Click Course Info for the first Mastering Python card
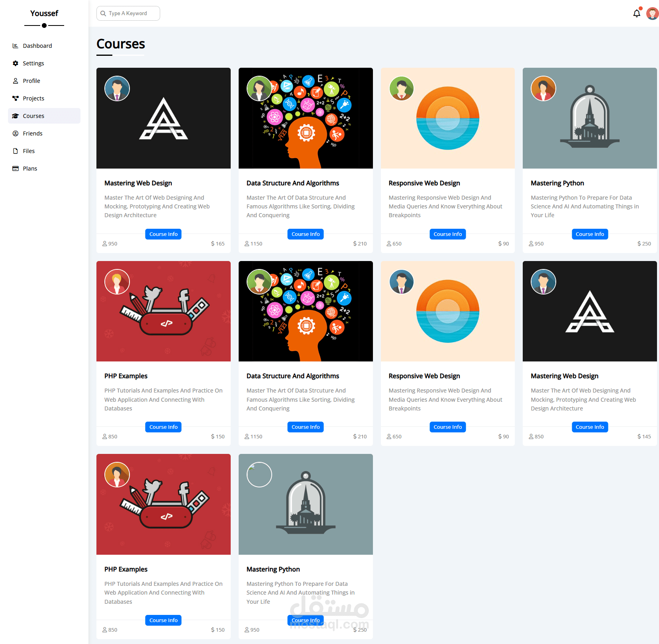The image size is (659, 644). click(590, 234)
